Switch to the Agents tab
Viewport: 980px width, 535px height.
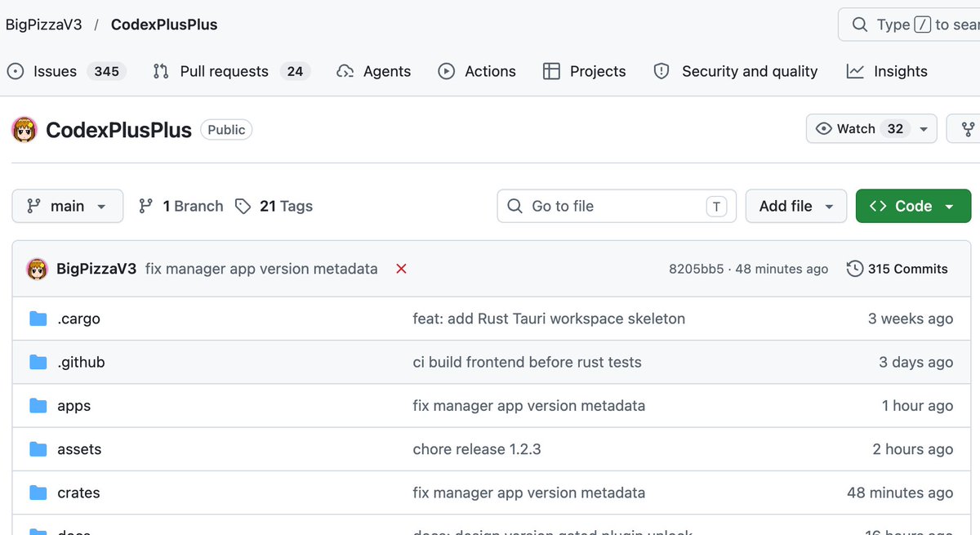point(373,71)
